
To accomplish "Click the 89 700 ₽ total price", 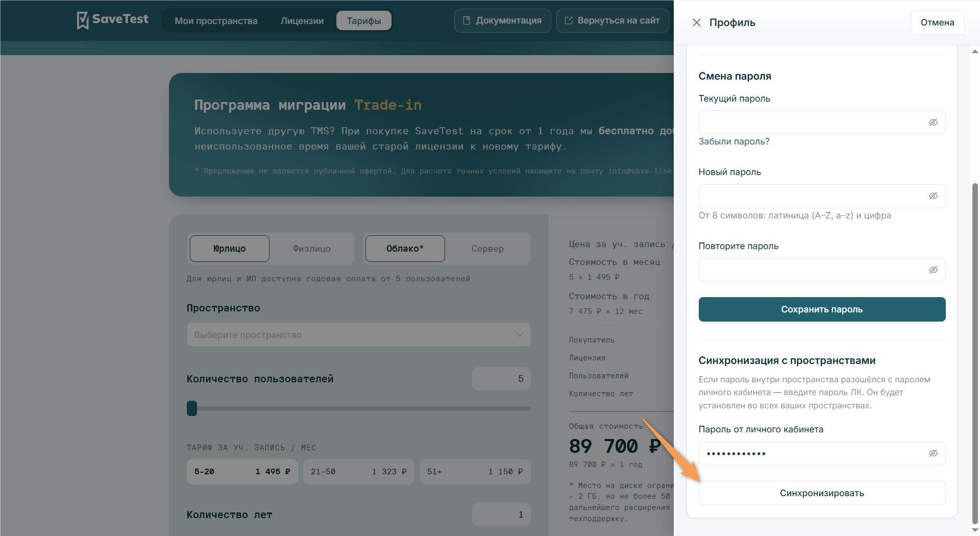I will point(615,446).
